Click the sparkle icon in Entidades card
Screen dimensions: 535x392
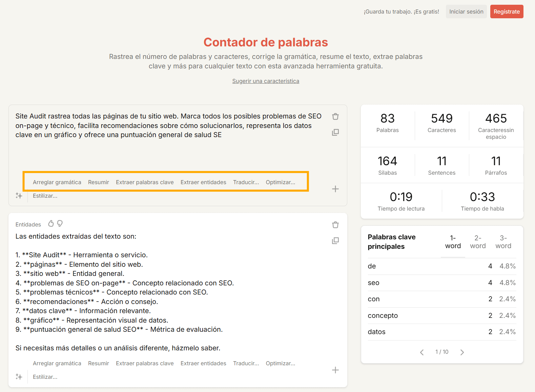click(19, 377)
